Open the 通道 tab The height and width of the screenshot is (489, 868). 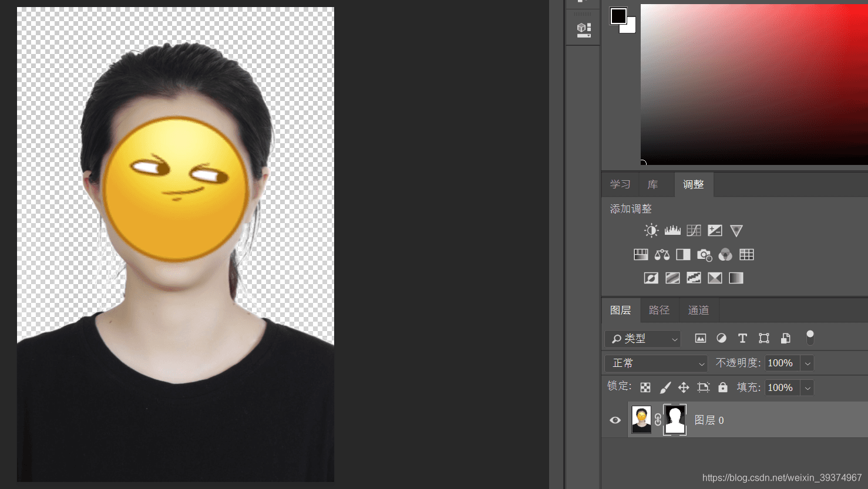pos(698,310)
